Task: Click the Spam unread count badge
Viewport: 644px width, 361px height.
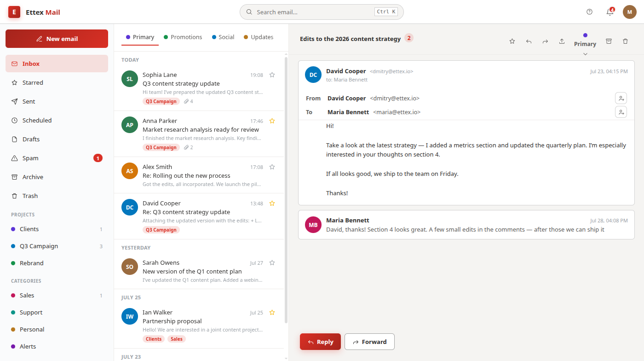Action: pyautogui.click(x=98, y=158)
